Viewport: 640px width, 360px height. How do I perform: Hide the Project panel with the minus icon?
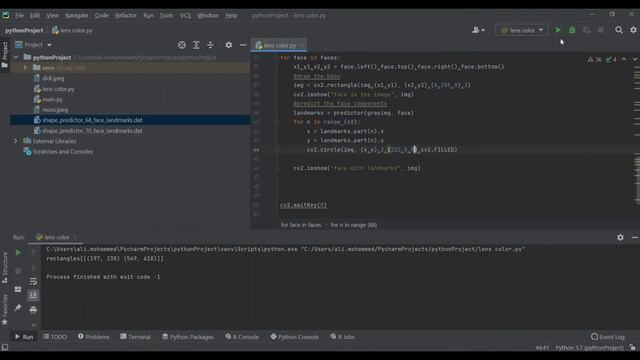click(243, 45)
